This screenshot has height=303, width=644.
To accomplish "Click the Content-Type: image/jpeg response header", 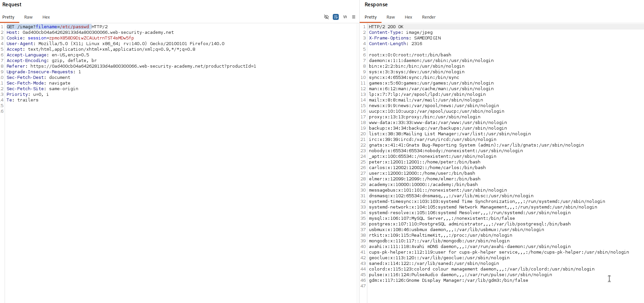I will coord(401,32).
